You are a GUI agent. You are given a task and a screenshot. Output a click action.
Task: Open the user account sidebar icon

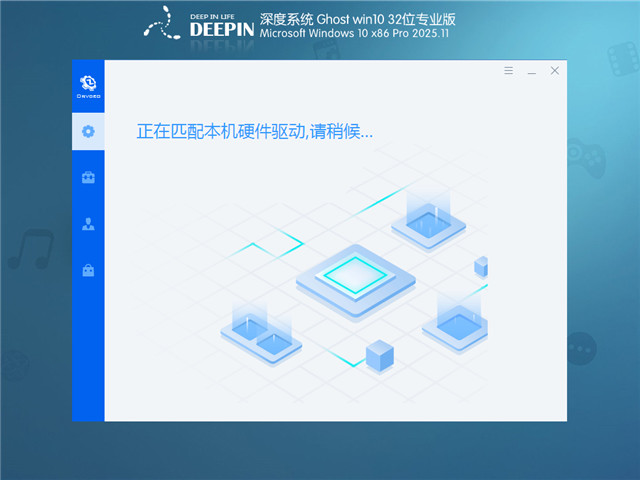[88, 224]
